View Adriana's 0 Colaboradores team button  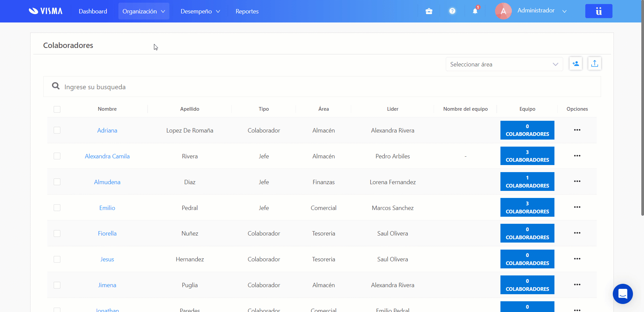tap(527, 130)
